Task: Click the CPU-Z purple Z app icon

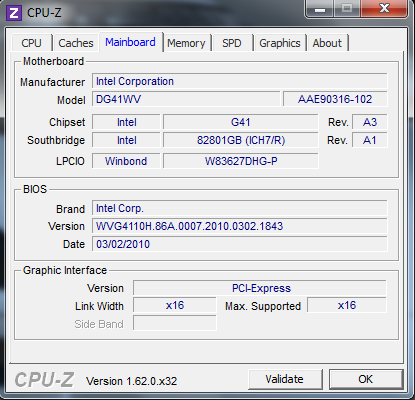Action: [14, 13]
